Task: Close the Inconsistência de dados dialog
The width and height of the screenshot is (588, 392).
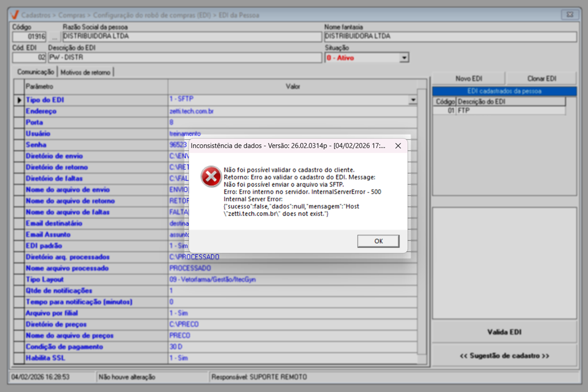Action: pos(398,146)
